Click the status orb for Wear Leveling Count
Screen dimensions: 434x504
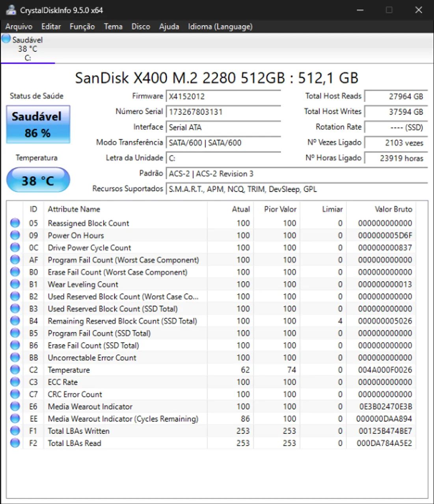point(15,284)
